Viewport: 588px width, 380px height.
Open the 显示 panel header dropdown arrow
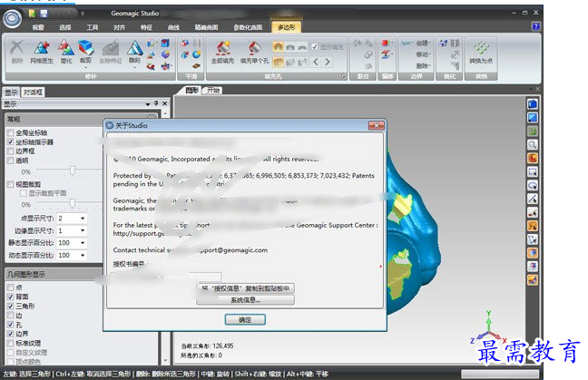[x=148, y=103]
